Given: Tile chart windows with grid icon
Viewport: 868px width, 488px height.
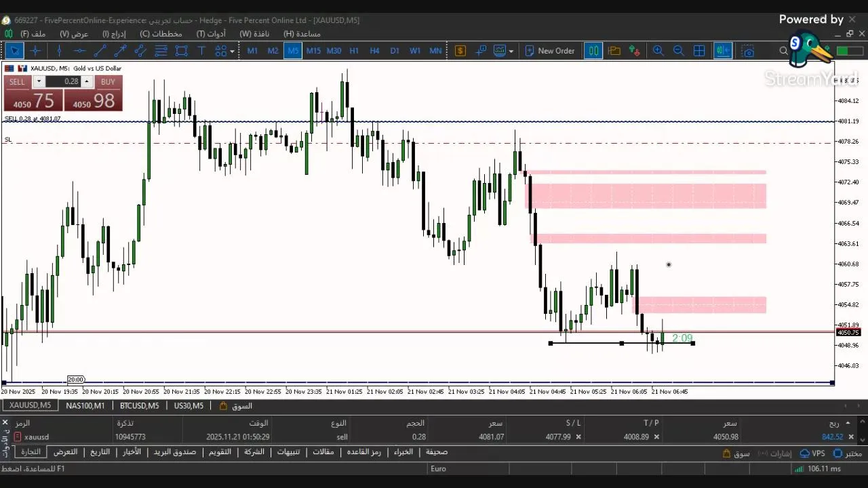Looking at the screenshot, I should pyautogui.click(x=699, y=51).
